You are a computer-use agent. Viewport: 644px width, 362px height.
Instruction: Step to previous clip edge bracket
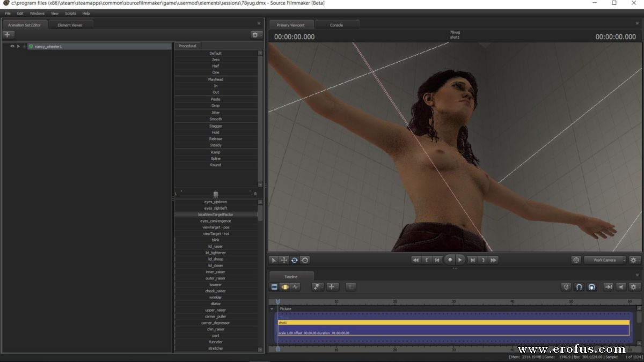click(x=427, y=260)
